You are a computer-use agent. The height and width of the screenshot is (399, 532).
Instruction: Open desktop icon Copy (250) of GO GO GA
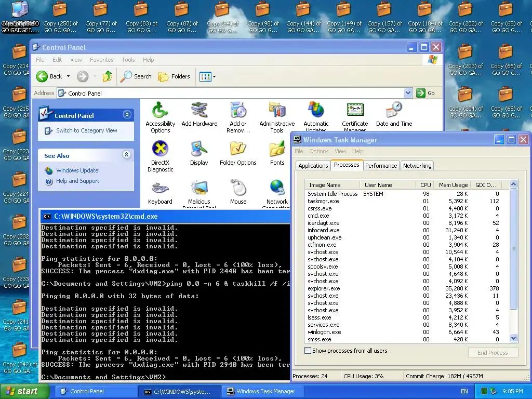pos(60,17)
